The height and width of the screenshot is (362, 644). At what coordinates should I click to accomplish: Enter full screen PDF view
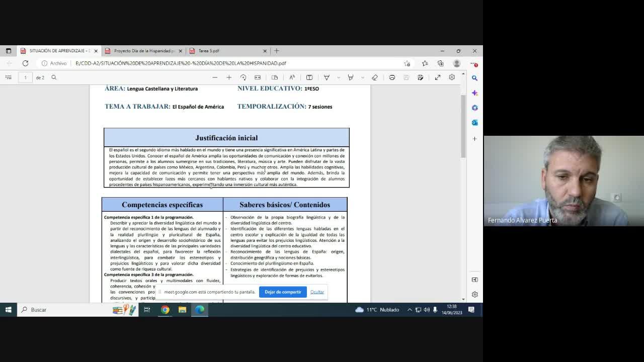(x=438, y=77)
